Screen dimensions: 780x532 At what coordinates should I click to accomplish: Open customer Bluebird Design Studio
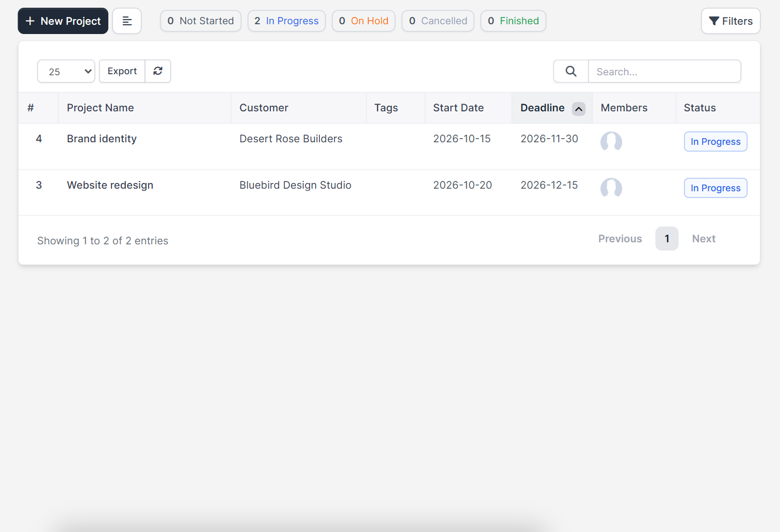pyautogui.click(x=296, y=185)
